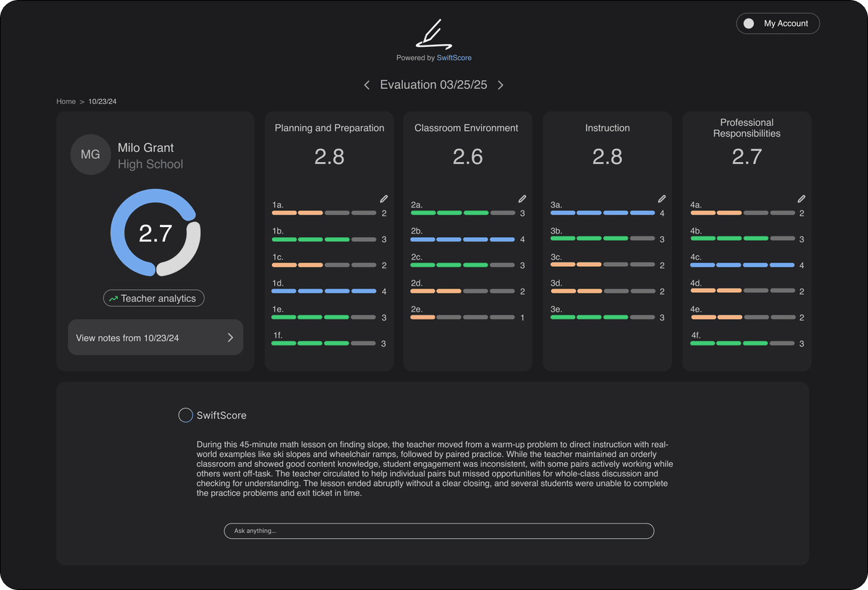This screenshot has height=590, width=868.
Task: Open the MG avatar for Milo Grant
Action: [x=90, y=154]
